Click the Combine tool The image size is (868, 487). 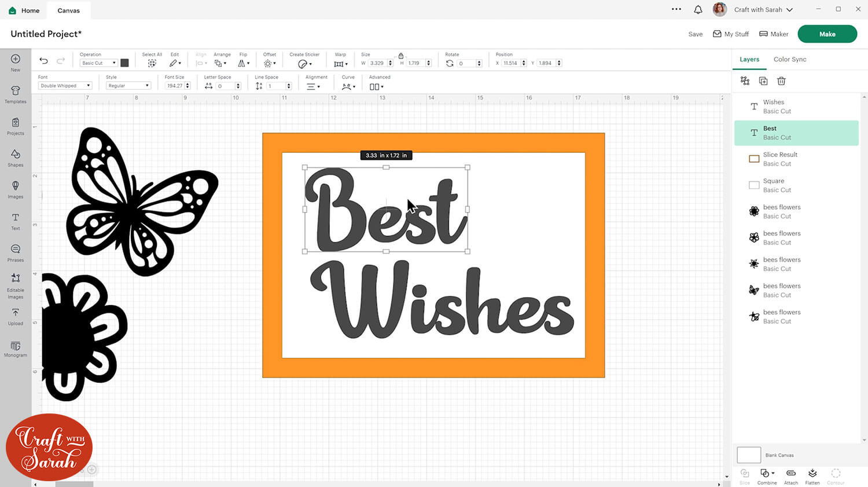(x=767, y=477)
